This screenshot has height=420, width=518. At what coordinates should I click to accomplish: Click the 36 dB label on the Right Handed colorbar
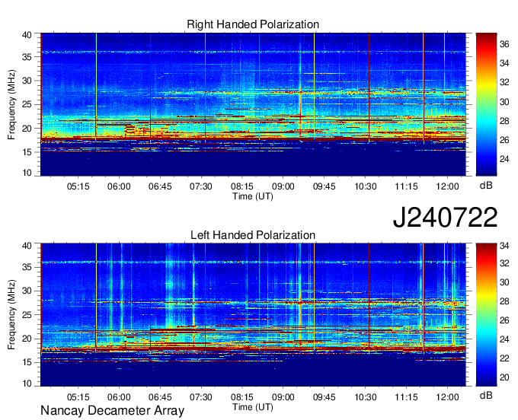tap(504, 44)
